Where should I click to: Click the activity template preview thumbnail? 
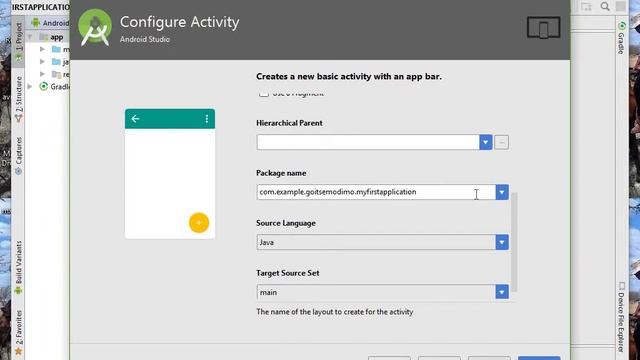pyautogui.click(x=170, y=173)
